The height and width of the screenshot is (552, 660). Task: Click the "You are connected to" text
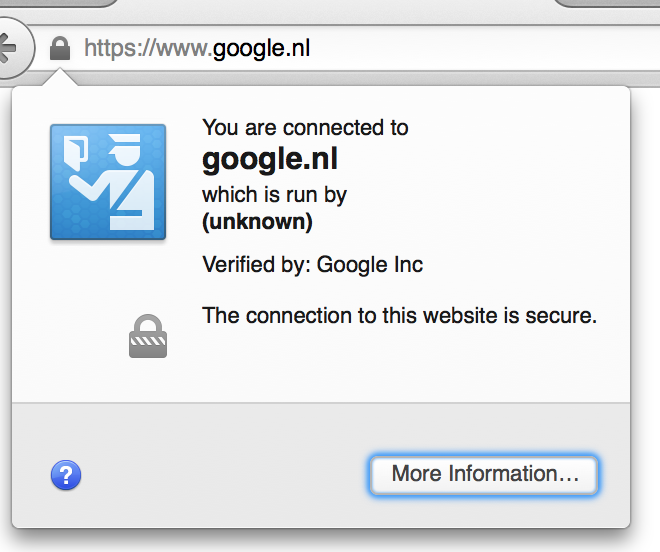pyautogui.click(x=305, y=128)
